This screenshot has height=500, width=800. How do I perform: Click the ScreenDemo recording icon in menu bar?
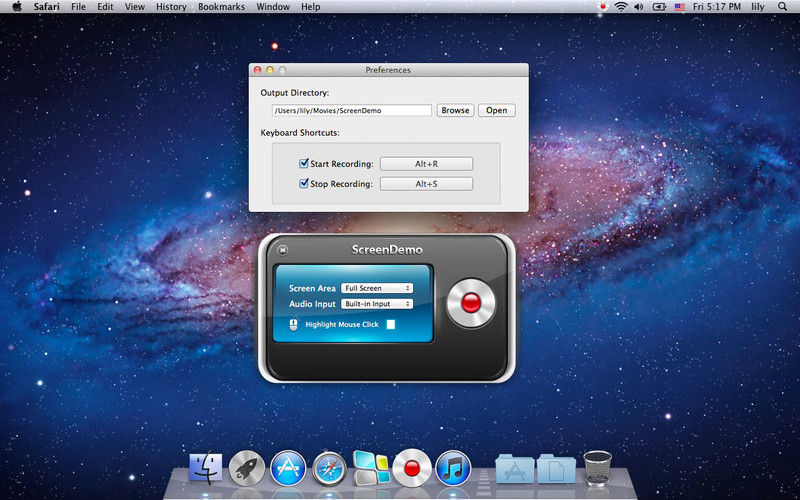(x=604, y=7)
